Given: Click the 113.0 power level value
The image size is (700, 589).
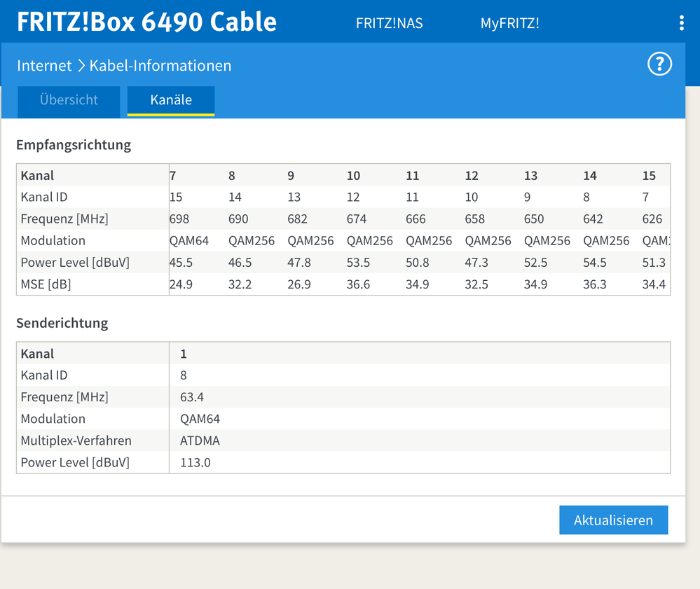Looking at the screenshot, I should (195, 463).
